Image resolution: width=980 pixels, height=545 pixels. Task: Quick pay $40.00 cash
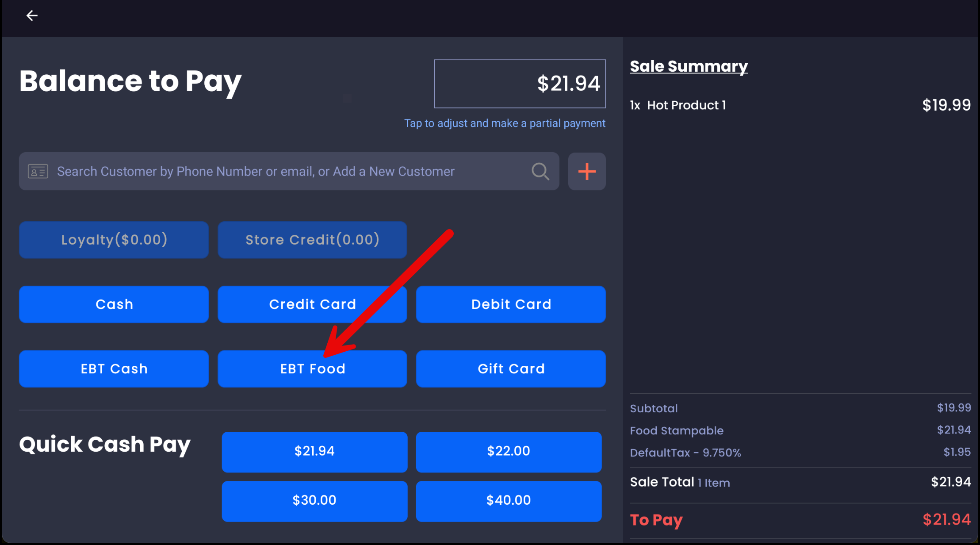click(509, 501)
